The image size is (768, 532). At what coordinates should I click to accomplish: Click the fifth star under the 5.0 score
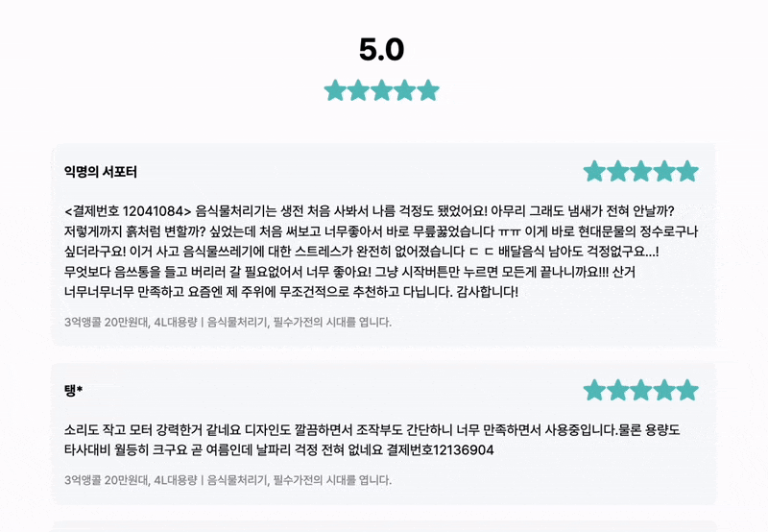[428, 91]
